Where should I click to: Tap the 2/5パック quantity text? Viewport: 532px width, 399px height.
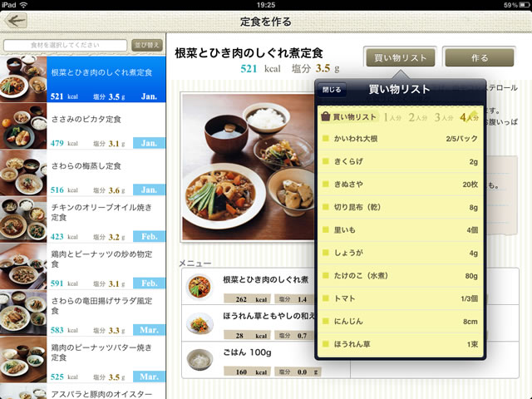pos(461,139)
